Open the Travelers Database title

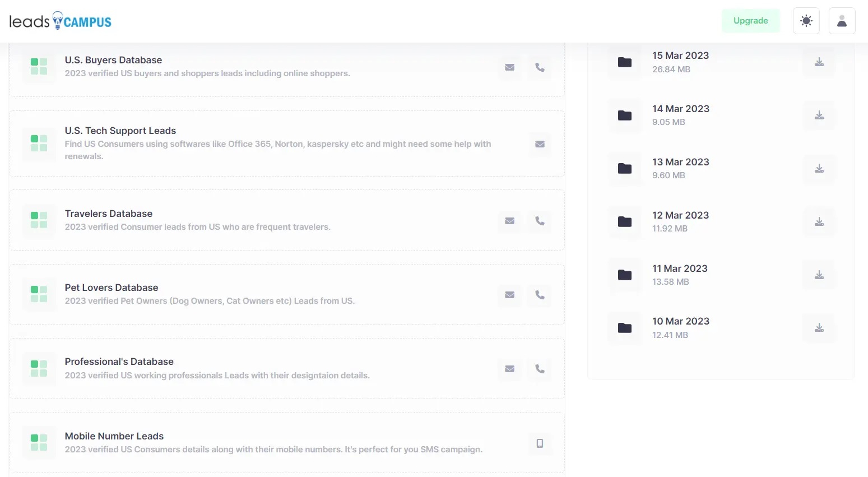109,214
